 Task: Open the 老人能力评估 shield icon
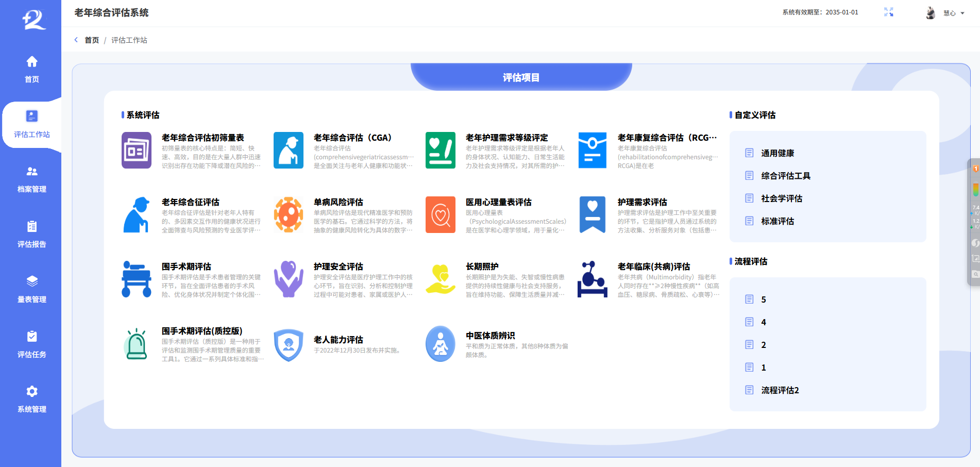288,345
